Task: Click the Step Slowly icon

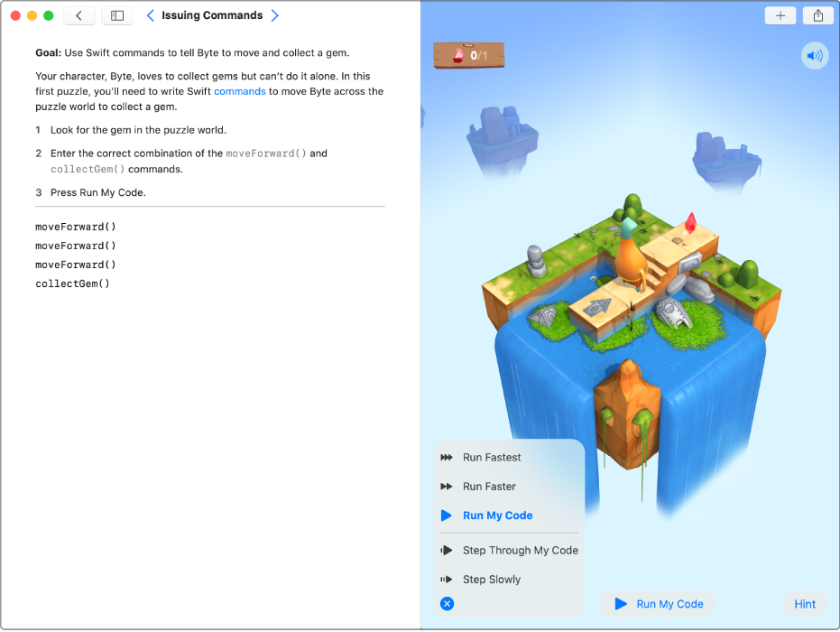Action: [447, 579]
